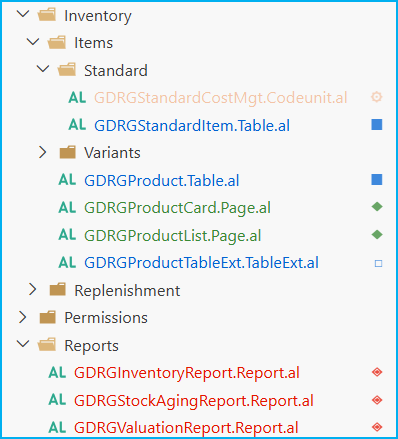Expand the Variants folder chevron
The height and width of the screenshot is (439, 398).
point(42,152)
